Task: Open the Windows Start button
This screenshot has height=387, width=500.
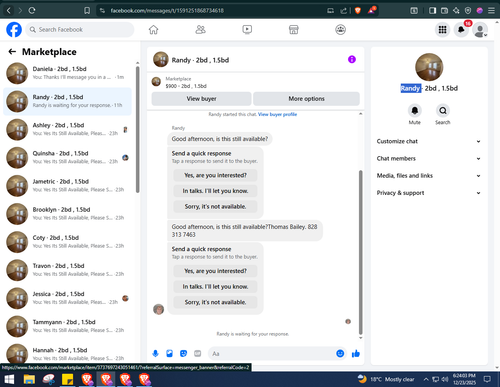Action: click(9, 379)
